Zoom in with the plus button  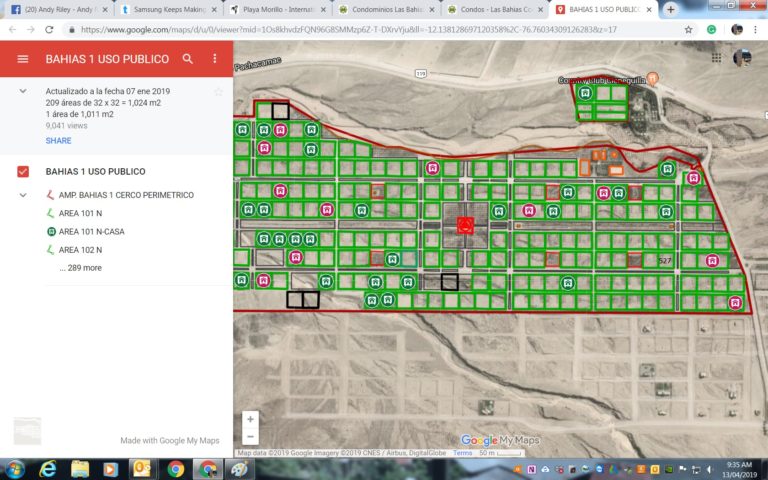click(x=250, y=419)
